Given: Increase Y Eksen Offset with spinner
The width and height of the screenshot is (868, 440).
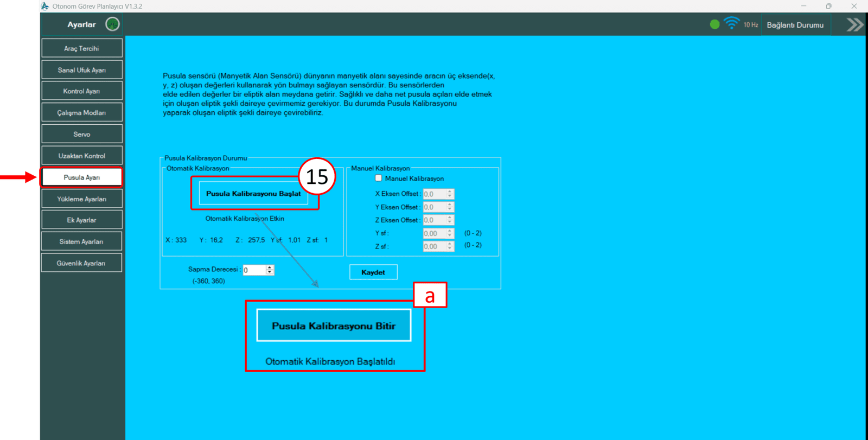Looking at the screenshot, I should point(450,205).
